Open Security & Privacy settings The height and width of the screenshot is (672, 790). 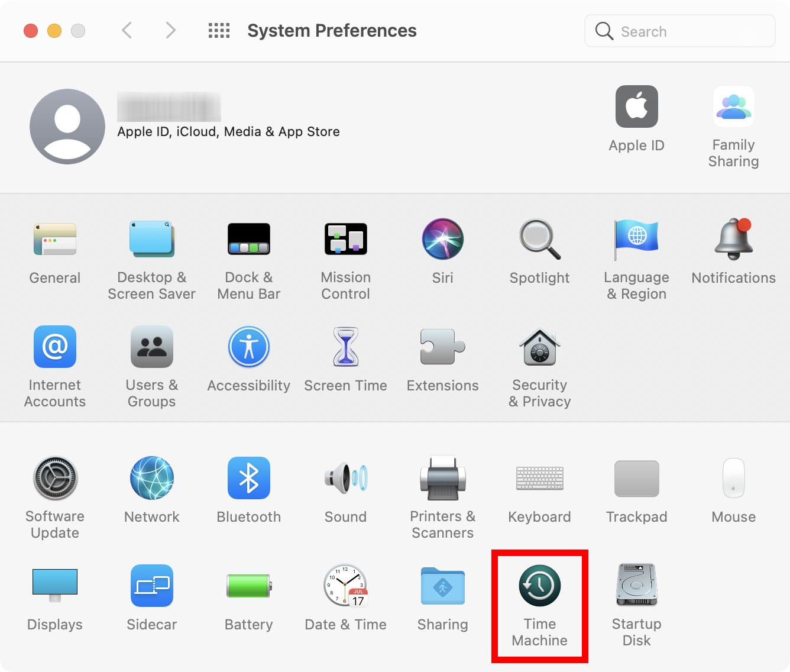(x=539, y=347)
